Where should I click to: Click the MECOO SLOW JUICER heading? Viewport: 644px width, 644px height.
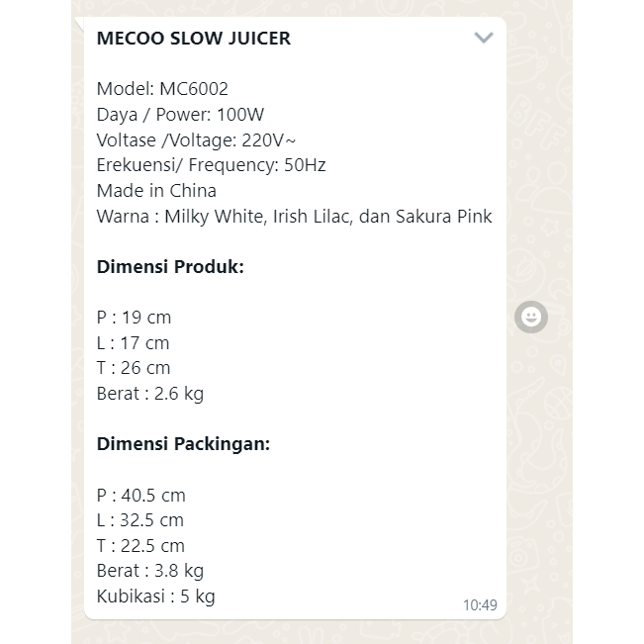click(x=194, y=39)
